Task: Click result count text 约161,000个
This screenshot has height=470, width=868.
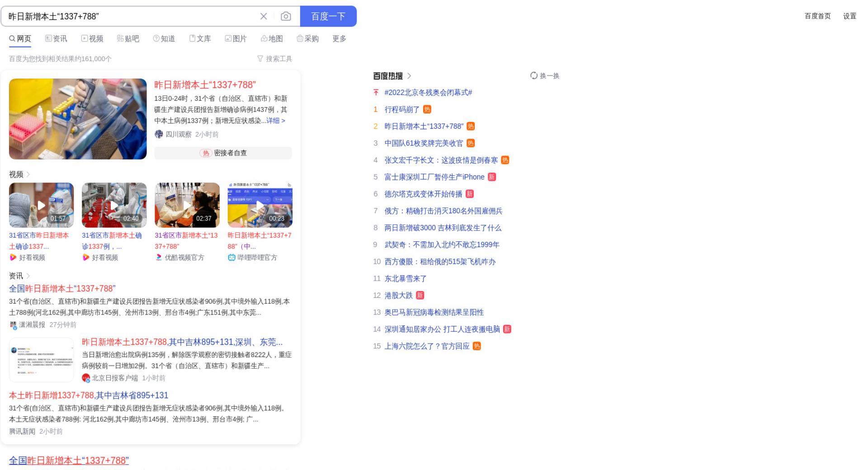Action: pos(93,59)
